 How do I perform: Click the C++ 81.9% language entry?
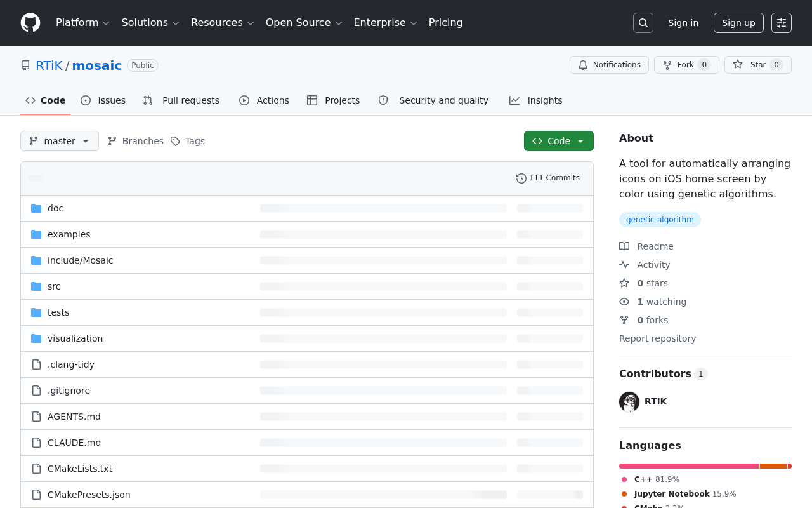pos(651,479)
